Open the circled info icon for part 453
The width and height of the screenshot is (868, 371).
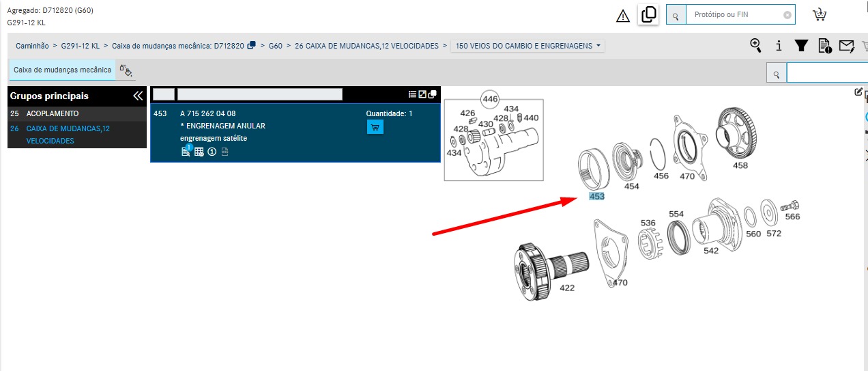212,152
